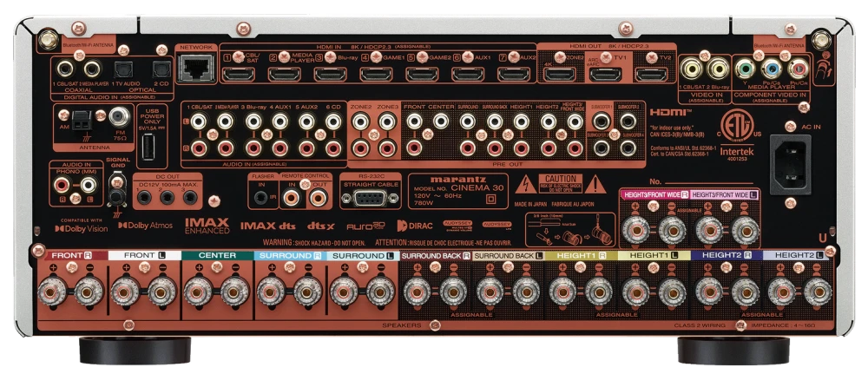868x387 pixels.
Task: Click HDMI OUT TV2 port
Action: pyautogui.click(x=651, y=74)
